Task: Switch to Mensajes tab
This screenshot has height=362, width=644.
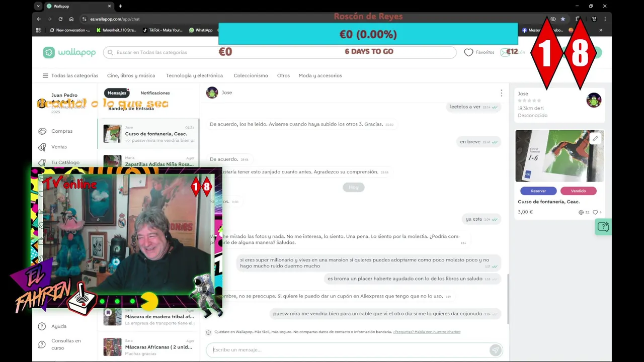Action: 117,93
